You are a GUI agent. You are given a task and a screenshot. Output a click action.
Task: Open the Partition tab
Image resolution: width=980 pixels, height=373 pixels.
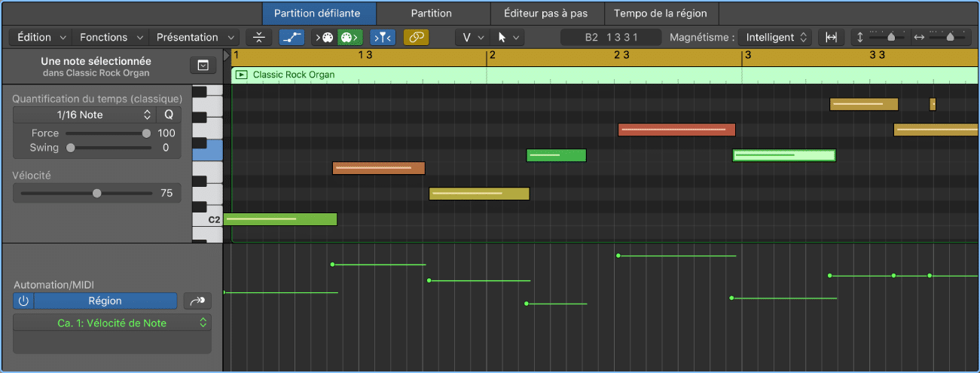(432, 14)
